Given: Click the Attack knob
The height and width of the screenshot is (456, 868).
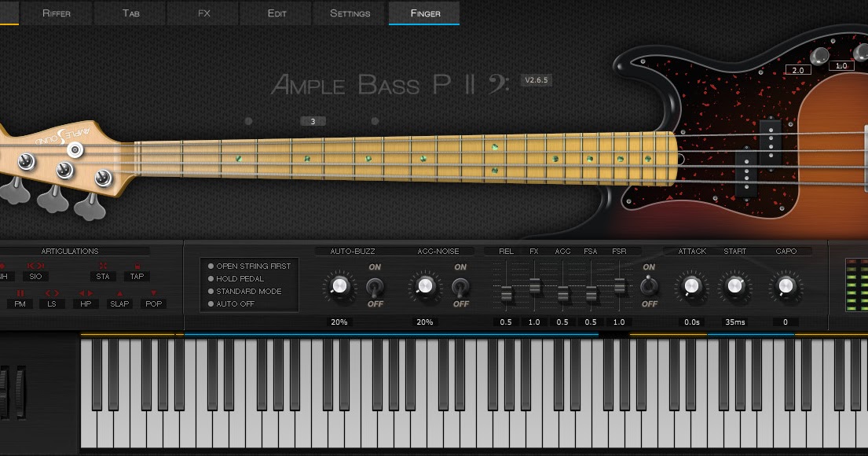Looking at the screenshot, I should coord(690,286).
